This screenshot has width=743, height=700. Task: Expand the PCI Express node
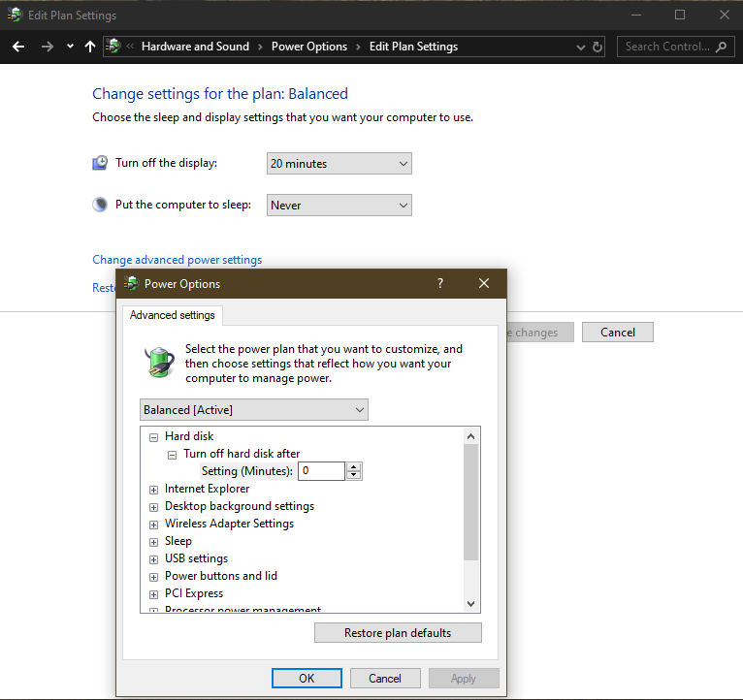click(x=153, y=595)
